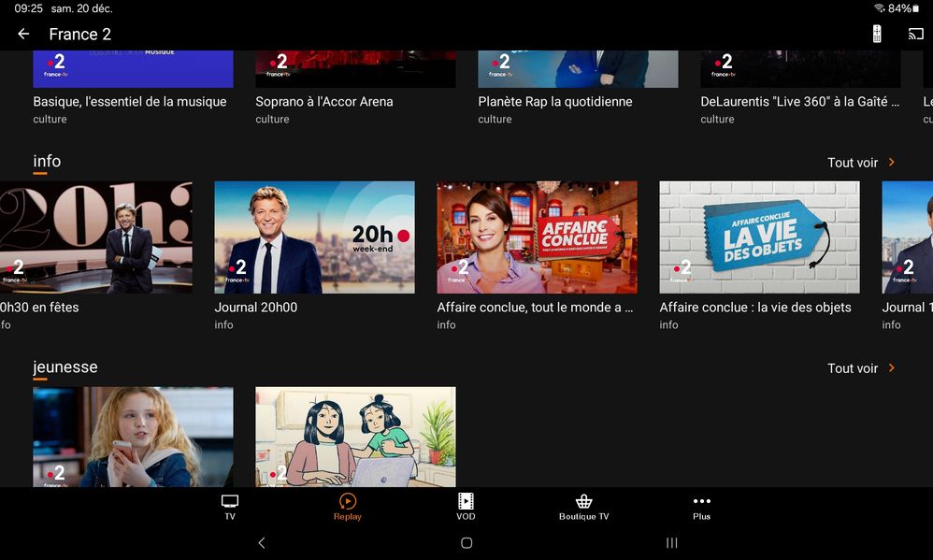The width and height of the screenshot is (933, 560).
Task: Select title 'Planète Rap la quotidienne'
Action: click(x=555, y=102)
